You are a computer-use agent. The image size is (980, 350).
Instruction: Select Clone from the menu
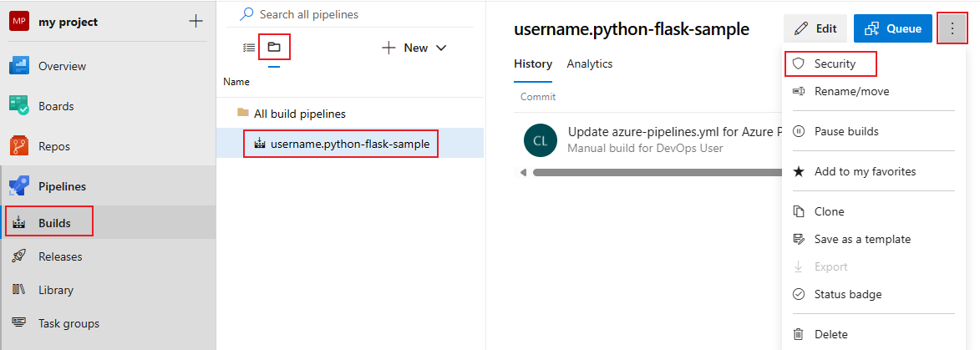pyautogui.click(x=829, y=211)
